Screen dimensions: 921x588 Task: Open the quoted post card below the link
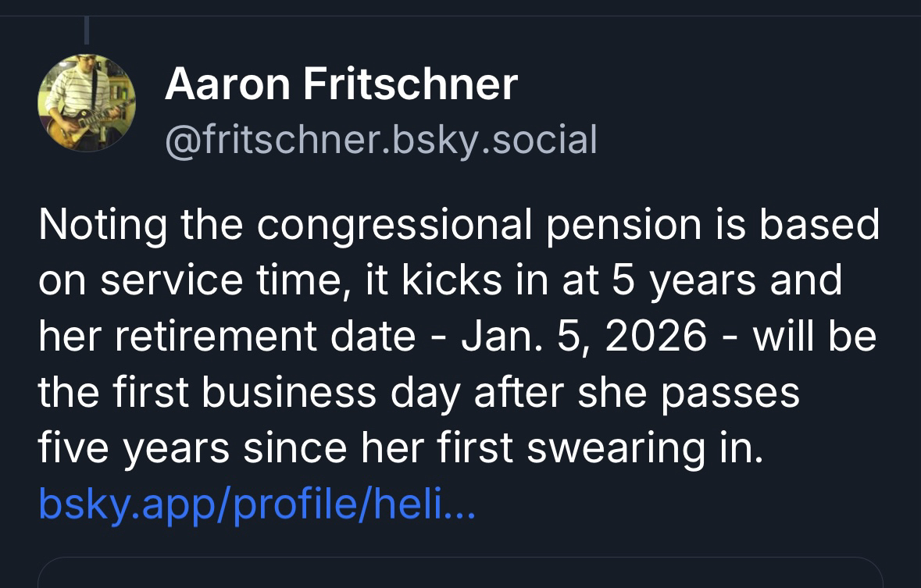point(460,573)
